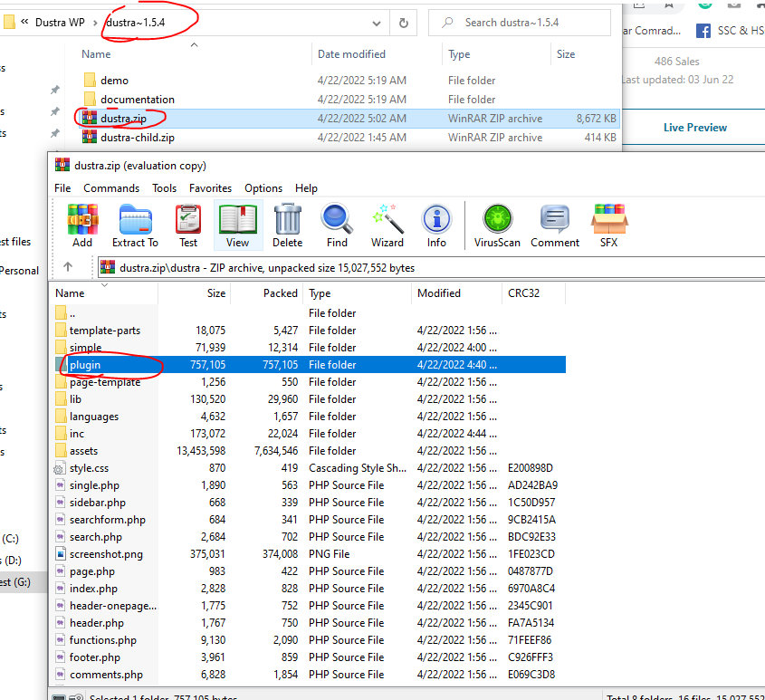
Task: Open the Commands menu
Action: coord(111,188)
